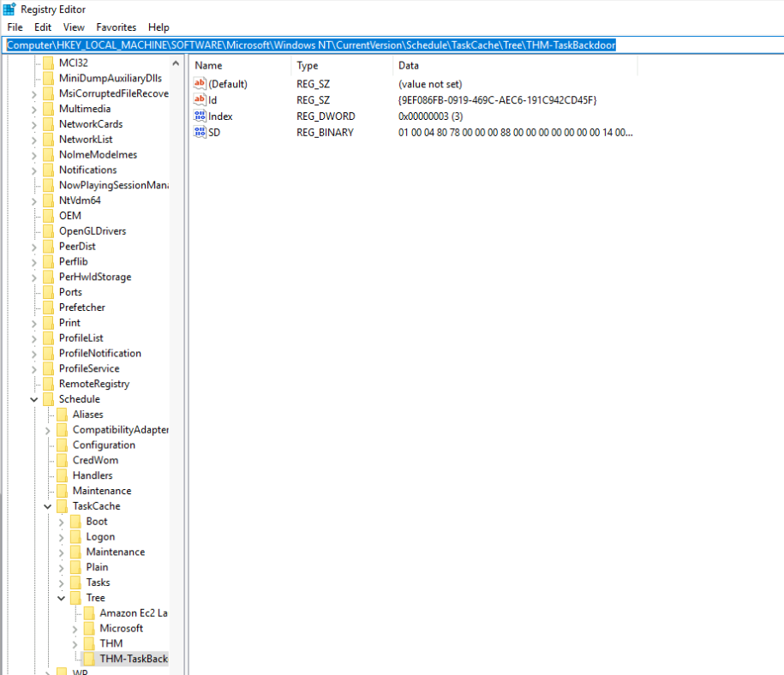Select the Prefetcher key

click(x=82, y=308)
